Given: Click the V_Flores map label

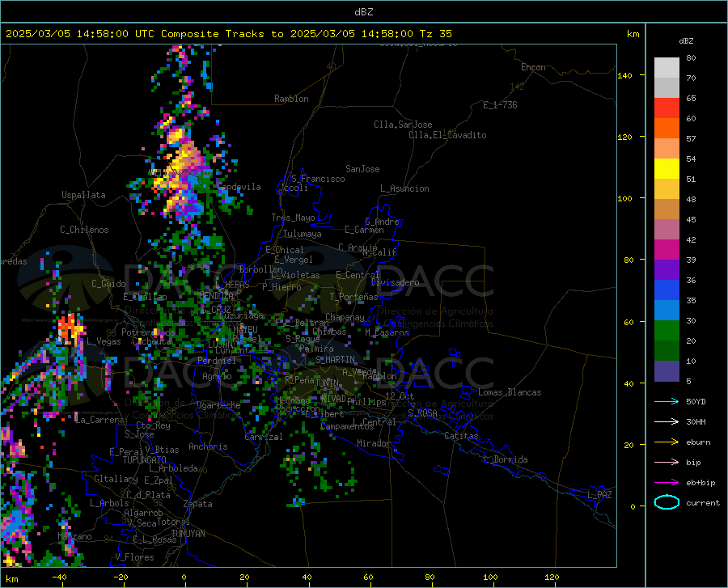Looking at the screenshot, I should click(134, 557).
